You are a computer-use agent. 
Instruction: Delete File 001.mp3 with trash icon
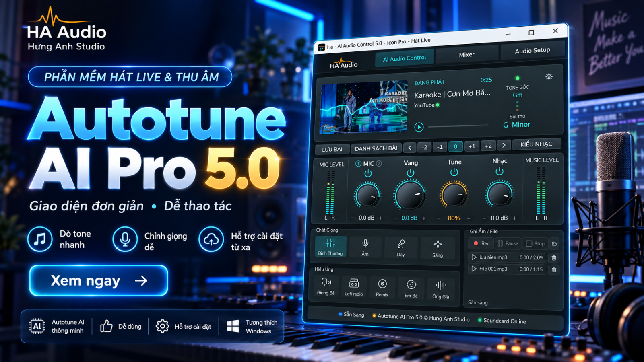pyautogui.click(x=554, y=270)
